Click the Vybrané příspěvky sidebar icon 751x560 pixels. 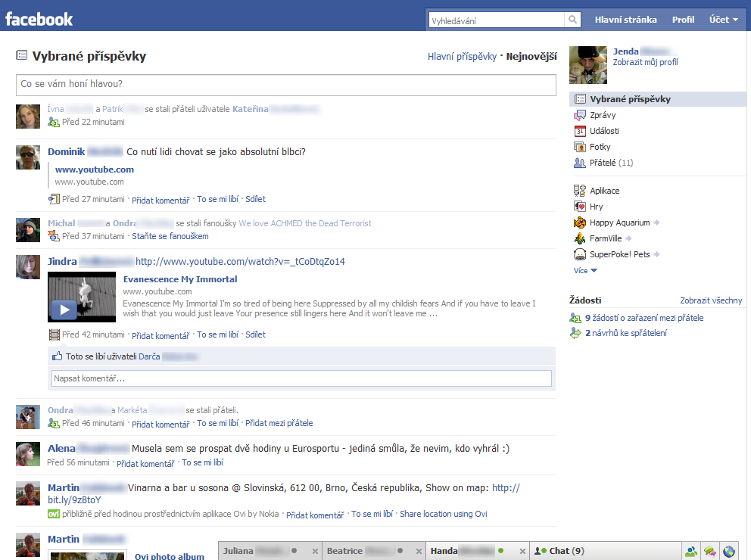pyautogui.click(x=580, y=99)
